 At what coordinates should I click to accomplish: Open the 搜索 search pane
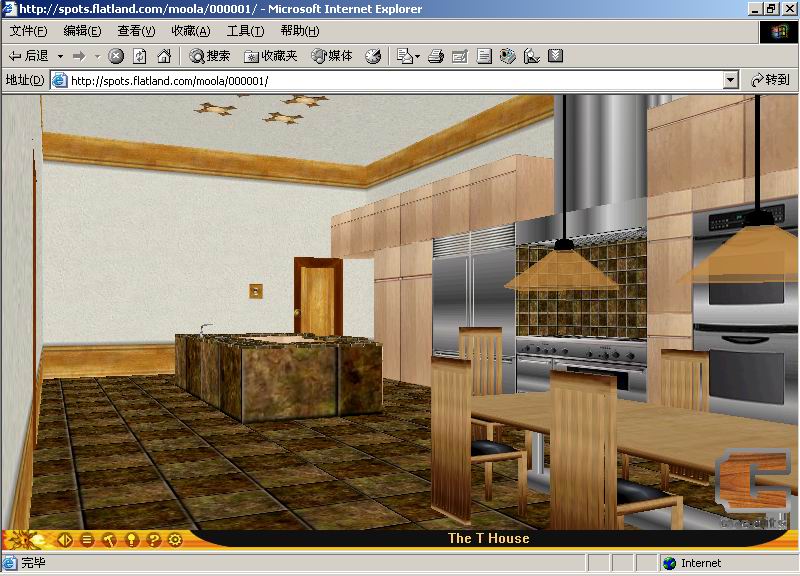210,56
